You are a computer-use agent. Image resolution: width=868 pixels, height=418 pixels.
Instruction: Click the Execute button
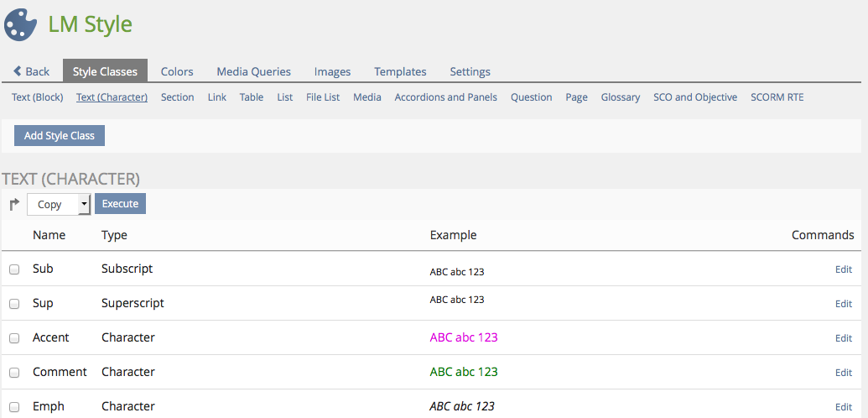(120, 203)
